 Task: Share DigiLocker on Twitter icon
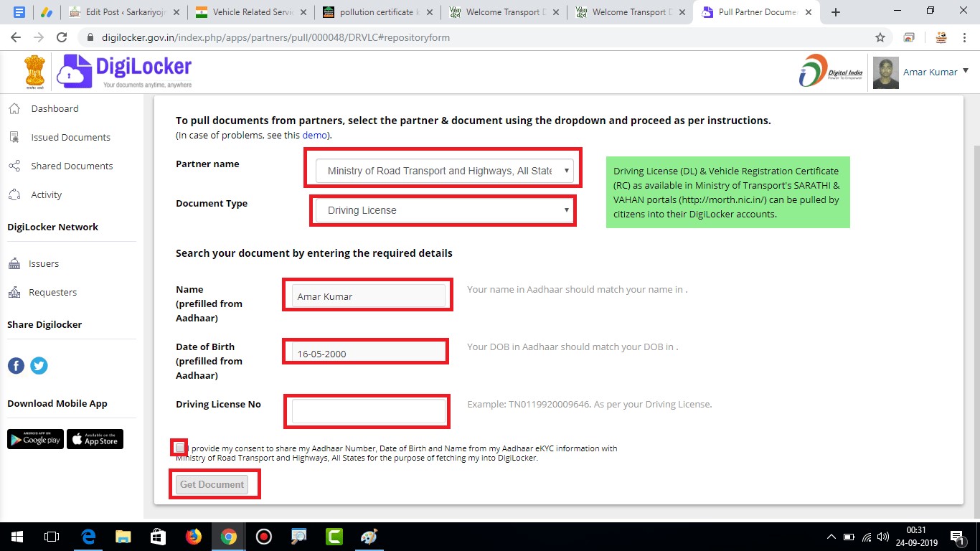click(39, 366)
